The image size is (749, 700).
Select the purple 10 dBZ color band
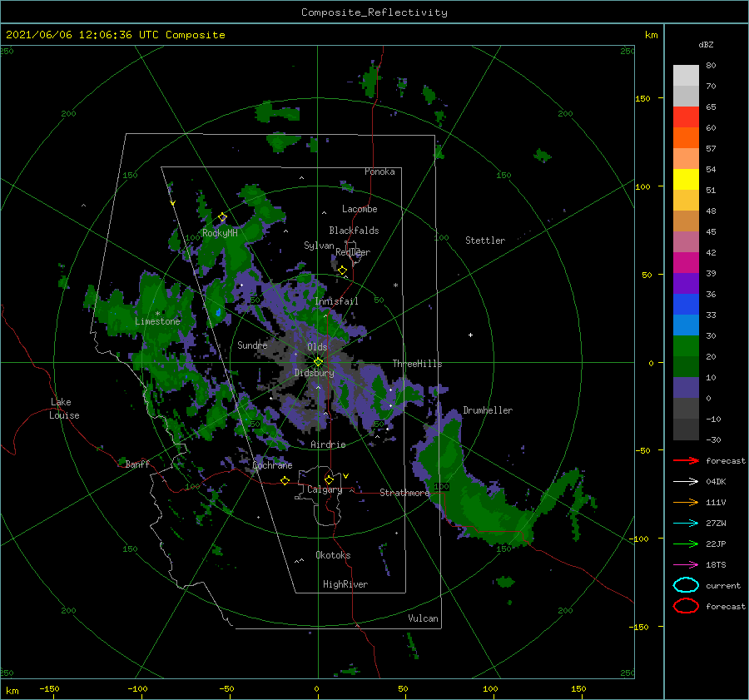(686, 388)
